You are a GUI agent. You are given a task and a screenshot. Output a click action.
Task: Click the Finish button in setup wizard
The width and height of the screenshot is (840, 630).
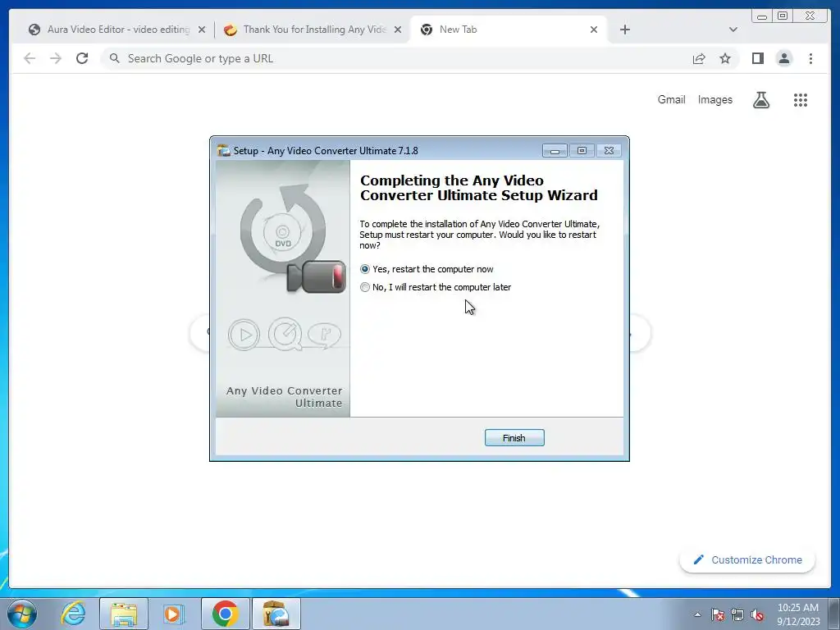514,438
